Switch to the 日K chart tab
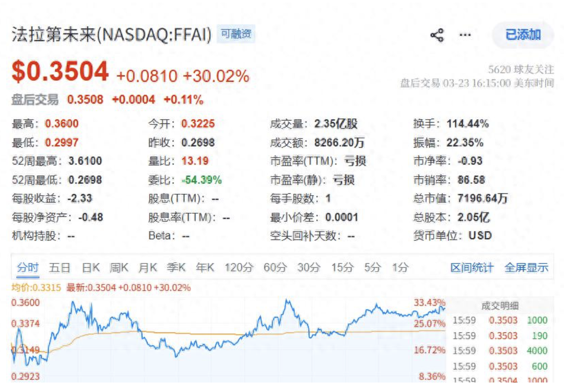The height and width of the screenshot is (392, 564). coord(91,268)
